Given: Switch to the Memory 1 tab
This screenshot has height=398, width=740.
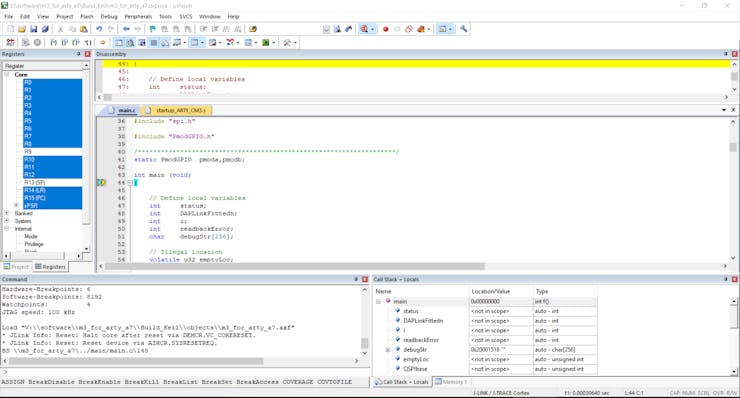Looking at the screenshot, I should [x=451, y=381].
